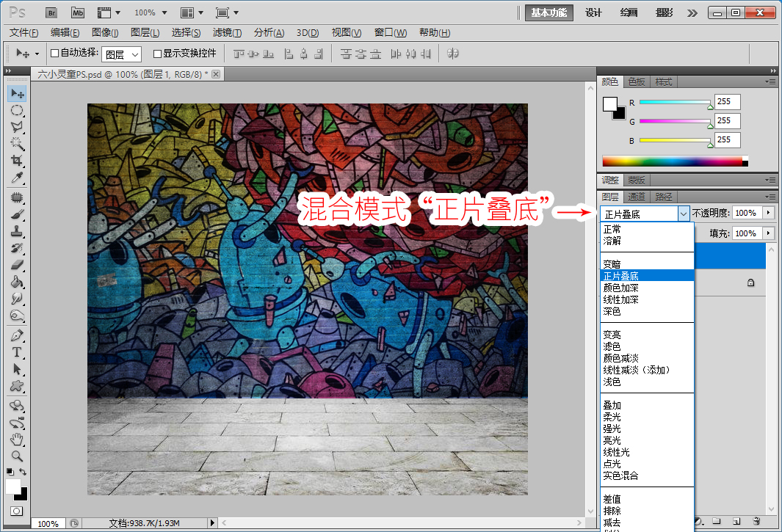Select the History Brush tool
The height and width of the screenshot is (532, 782).
tap(17, 248)
